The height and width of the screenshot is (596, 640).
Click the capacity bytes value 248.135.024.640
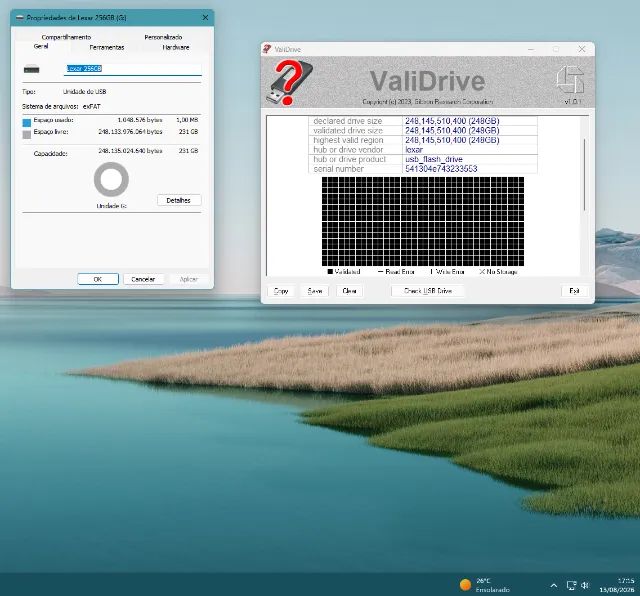[130, 151]
